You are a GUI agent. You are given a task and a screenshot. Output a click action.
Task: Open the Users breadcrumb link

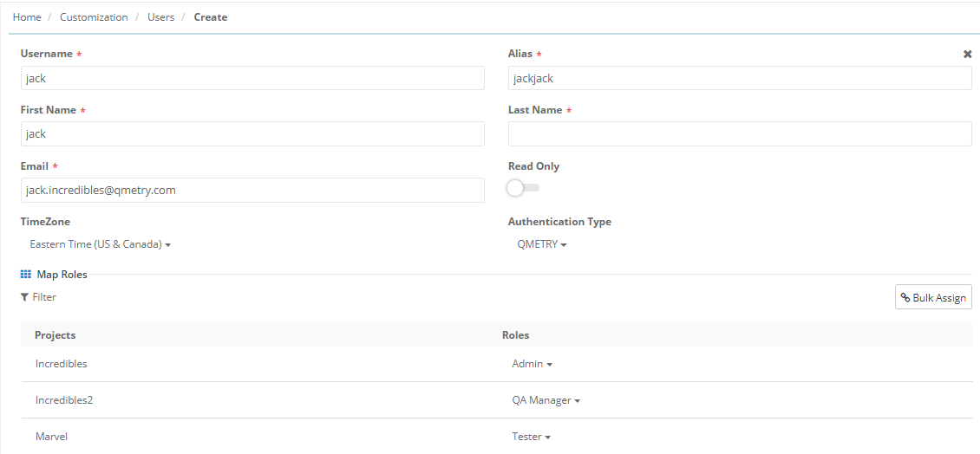160,17
